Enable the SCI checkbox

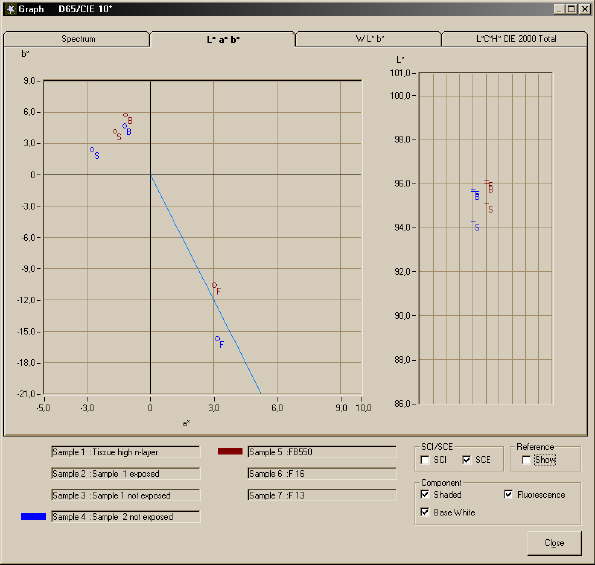pos(425,460)
